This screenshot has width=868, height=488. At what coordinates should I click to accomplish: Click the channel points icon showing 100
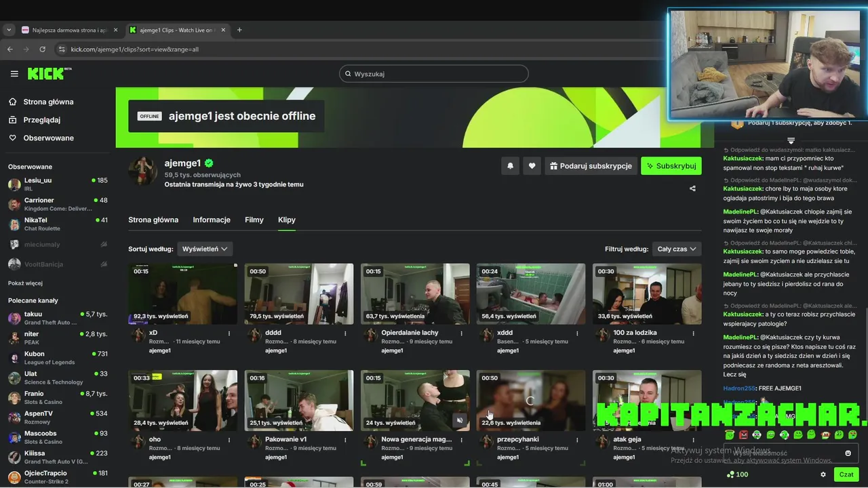coord(737,474)
